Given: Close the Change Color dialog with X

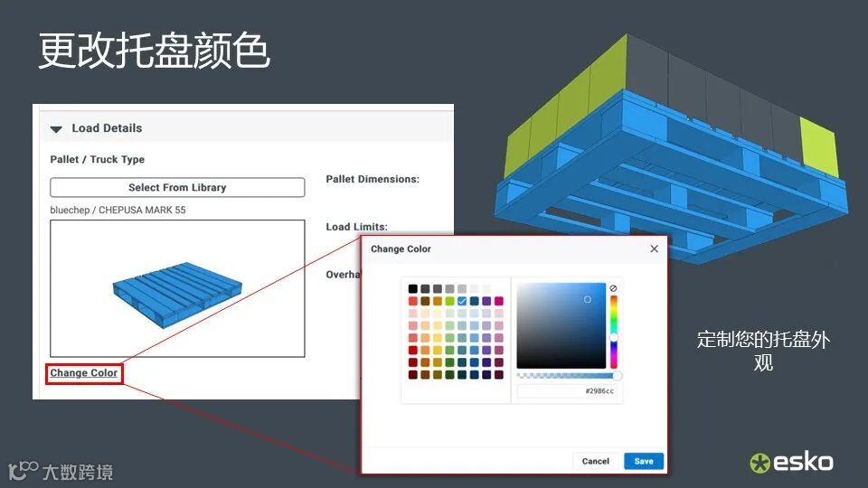Looking at the screenshot, I should (655, 249).
